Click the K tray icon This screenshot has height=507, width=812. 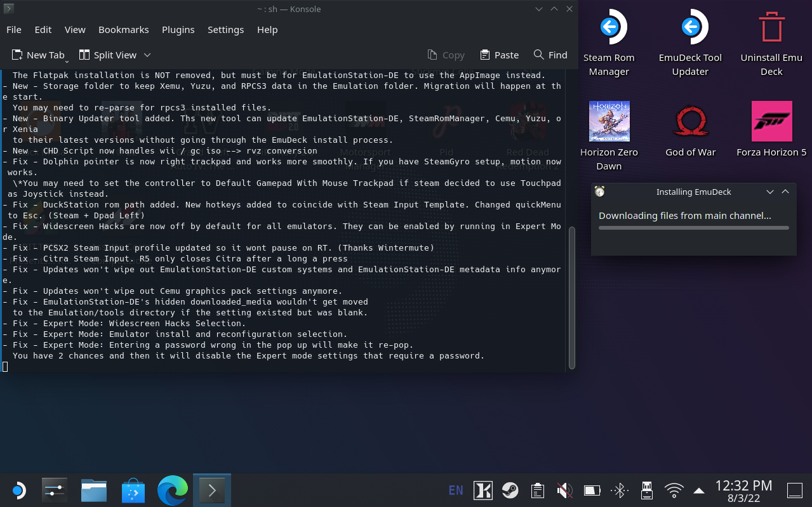coord(483,490)
